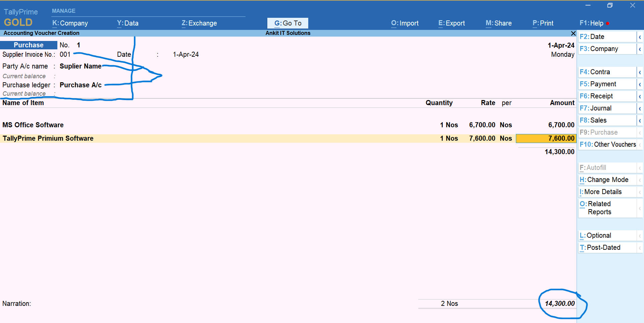Switch to F5: Payment voucher
The width and height of the screenshot is (644, 323).
tap(607, 84)
